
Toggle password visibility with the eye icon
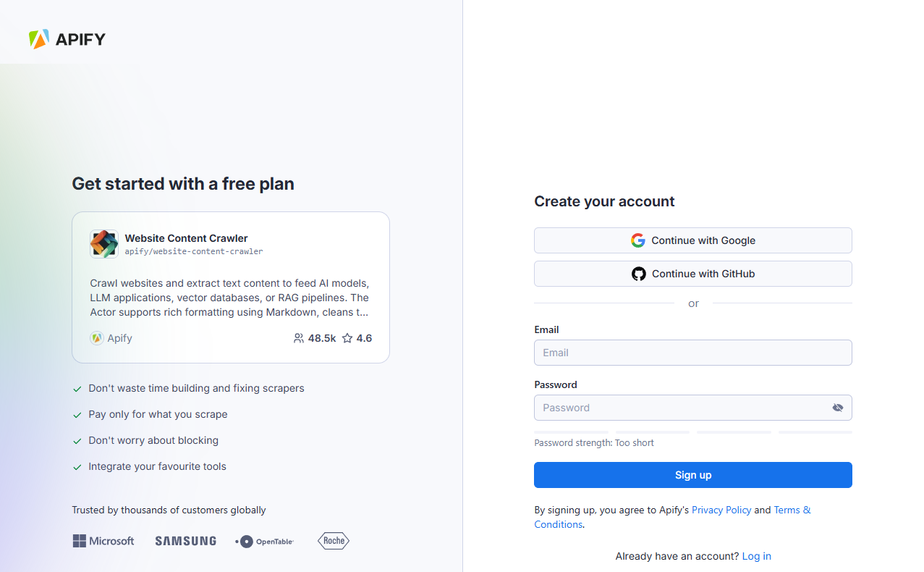tap(838, 408)
